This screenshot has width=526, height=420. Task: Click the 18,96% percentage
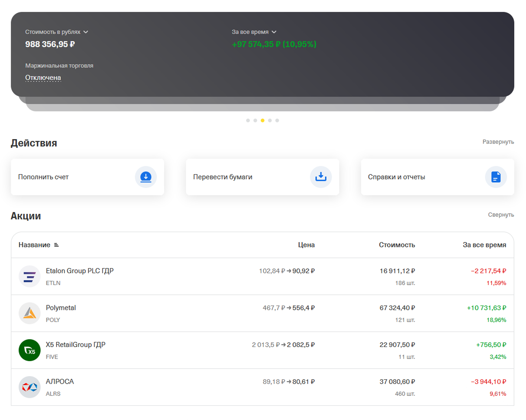coord(496,320)
